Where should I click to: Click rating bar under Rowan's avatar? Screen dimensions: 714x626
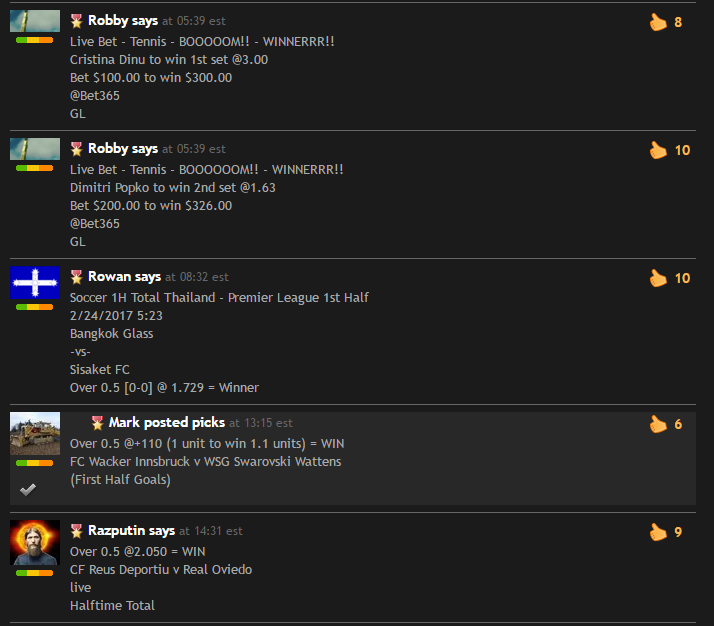pyautogui.click(x=35, y=307)
